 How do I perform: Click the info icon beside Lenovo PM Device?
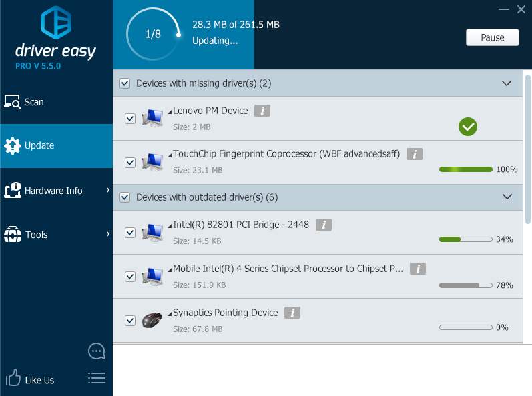point(262,111)
